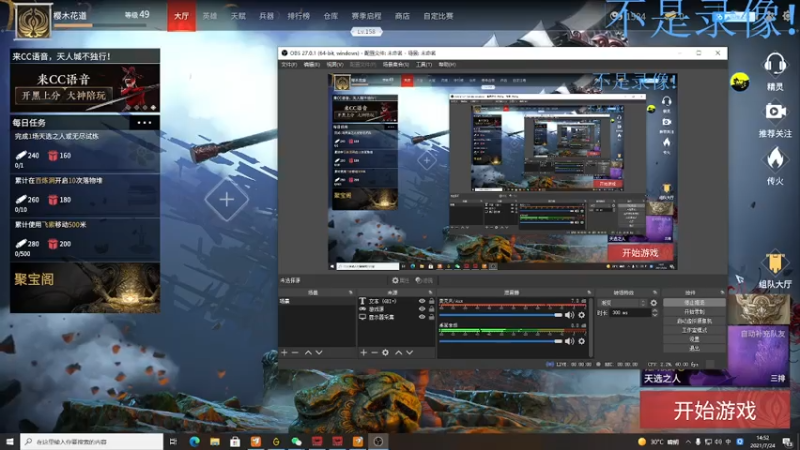800x450 pixels.
Task: Open the 英雄 heroes tab in game
Action: click(210, 16)
